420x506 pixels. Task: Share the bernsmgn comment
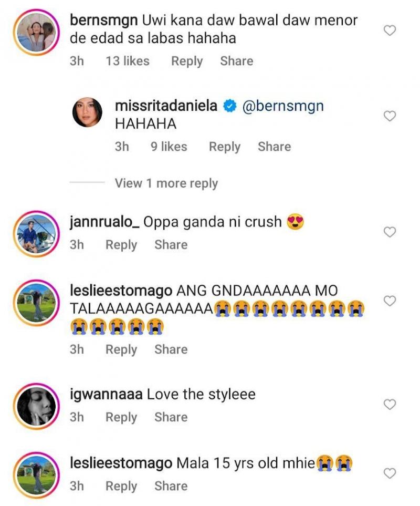[236, 61]
